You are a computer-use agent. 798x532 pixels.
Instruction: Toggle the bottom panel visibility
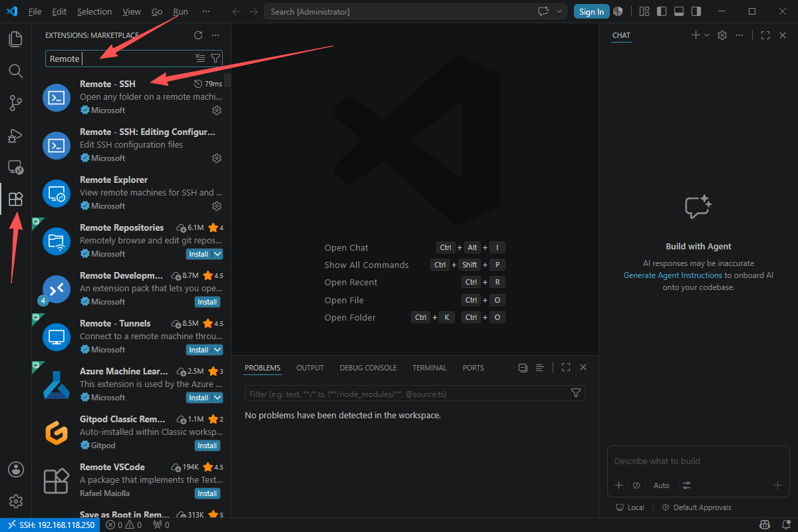point(679,11)
